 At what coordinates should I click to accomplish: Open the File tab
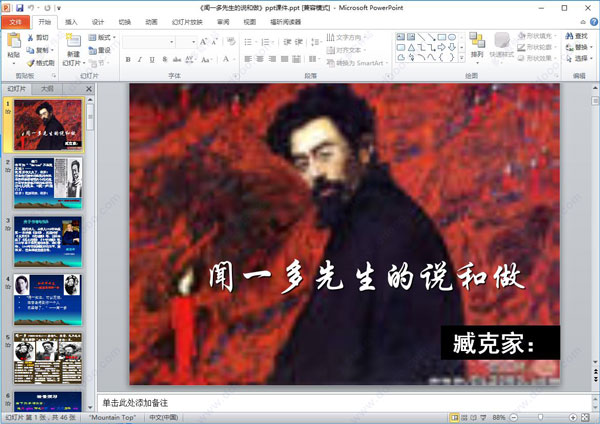tap(16, 22)
